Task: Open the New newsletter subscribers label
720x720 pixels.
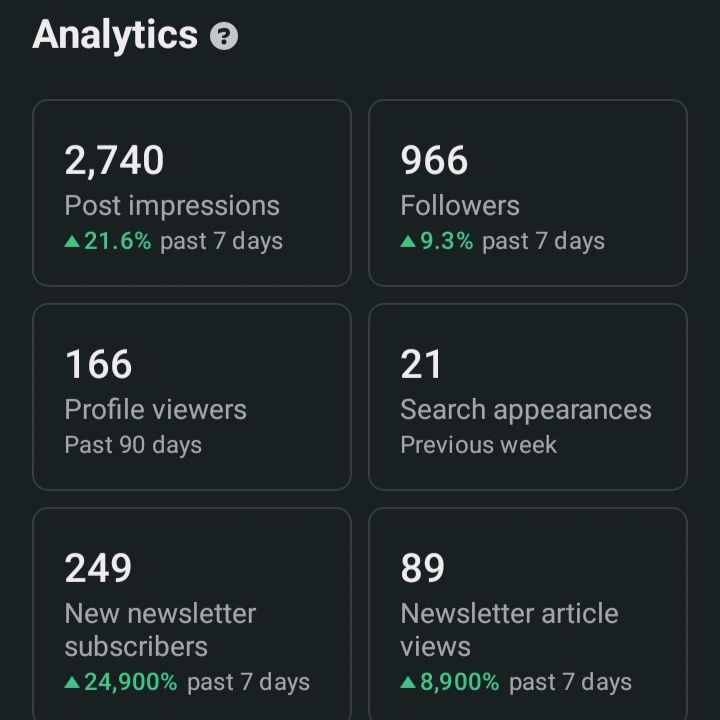Action: (x=160, y=630)
